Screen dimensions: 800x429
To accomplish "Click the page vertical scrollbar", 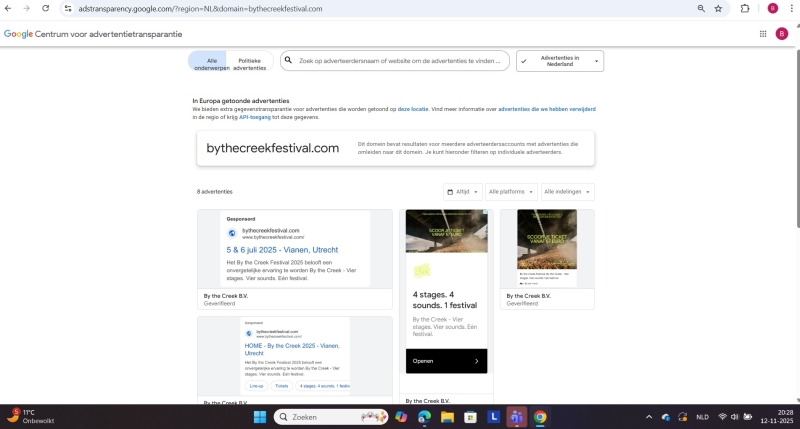I will point(797,139).
